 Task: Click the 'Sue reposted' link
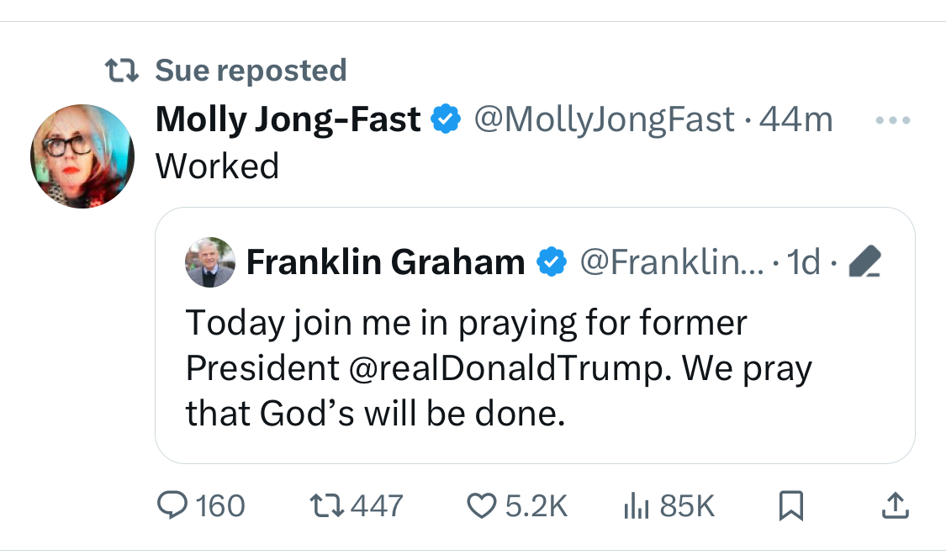point(251,70)
